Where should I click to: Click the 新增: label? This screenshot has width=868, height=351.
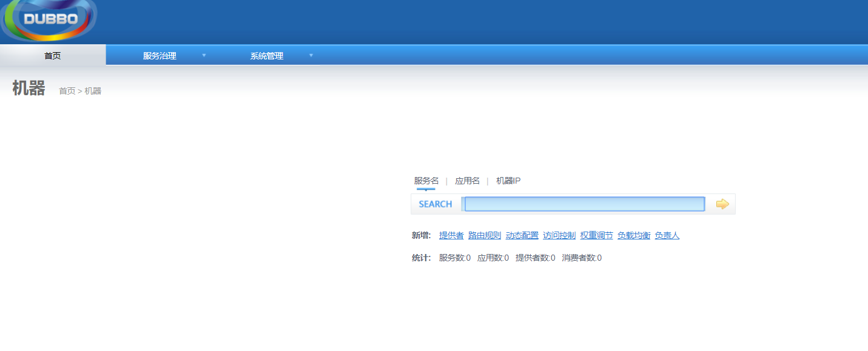(x=421, y=235)
